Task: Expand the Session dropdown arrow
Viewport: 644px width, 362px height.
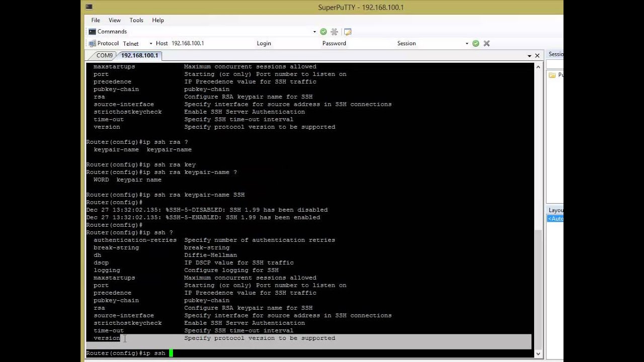Action: click(467, 43)
